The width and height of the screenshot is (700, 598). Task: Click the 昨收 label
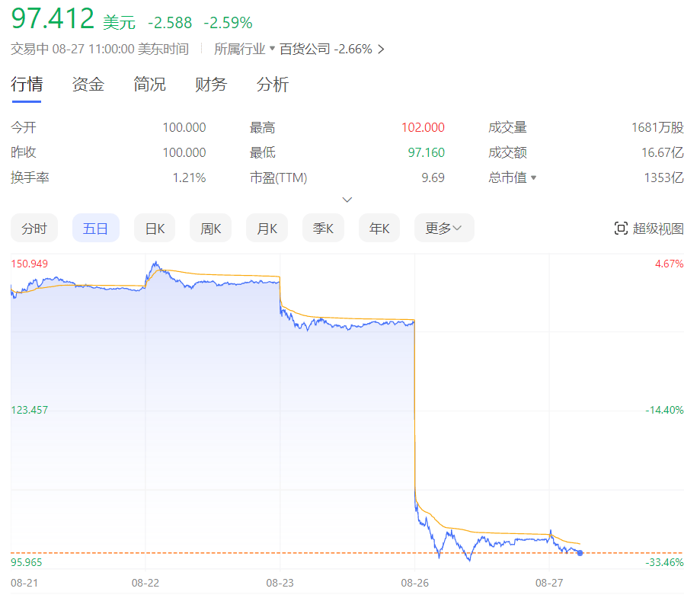tap(24, 153)
